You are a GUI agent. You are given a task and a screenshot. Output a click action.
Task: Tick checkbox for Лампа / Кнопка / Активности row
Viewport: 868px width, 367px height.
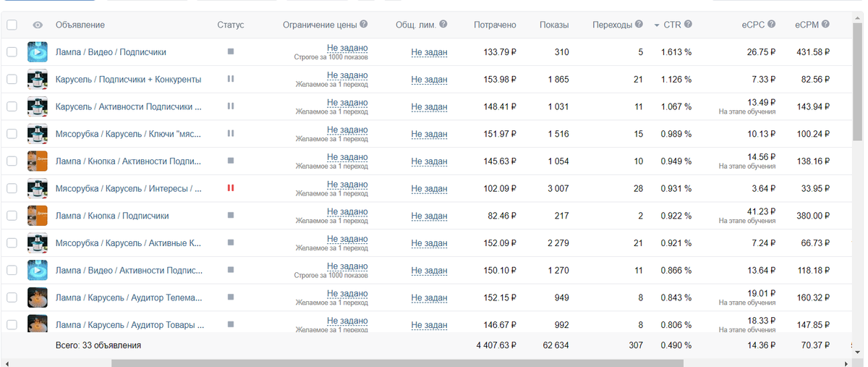click(12, 161)
